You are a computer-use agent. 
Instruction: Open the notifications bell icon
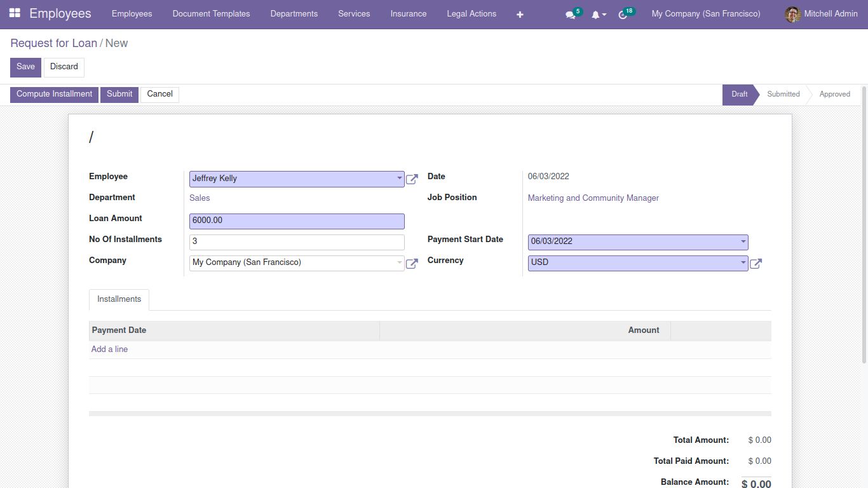tap(596, 14)
